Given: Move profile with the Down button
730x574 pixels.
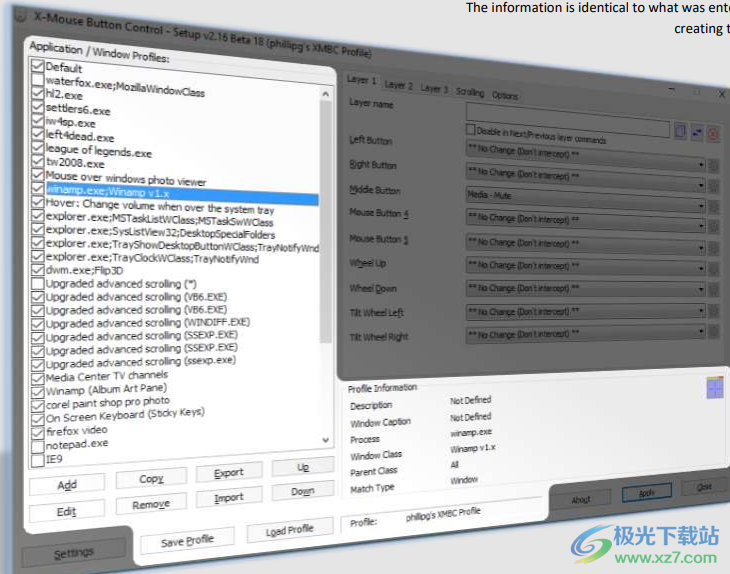Looking at the screenshot, I should click(x=303, y=491).
